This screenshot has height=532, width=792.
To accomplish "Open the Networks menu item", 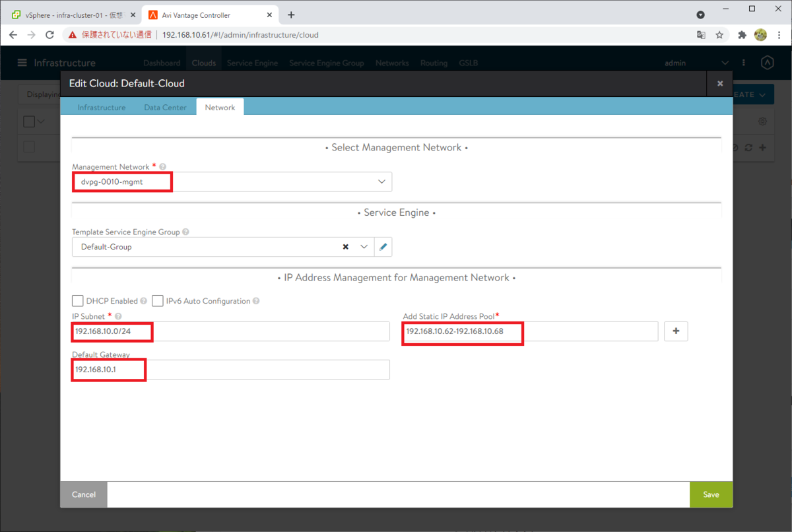I will click(x=392, y=63).
